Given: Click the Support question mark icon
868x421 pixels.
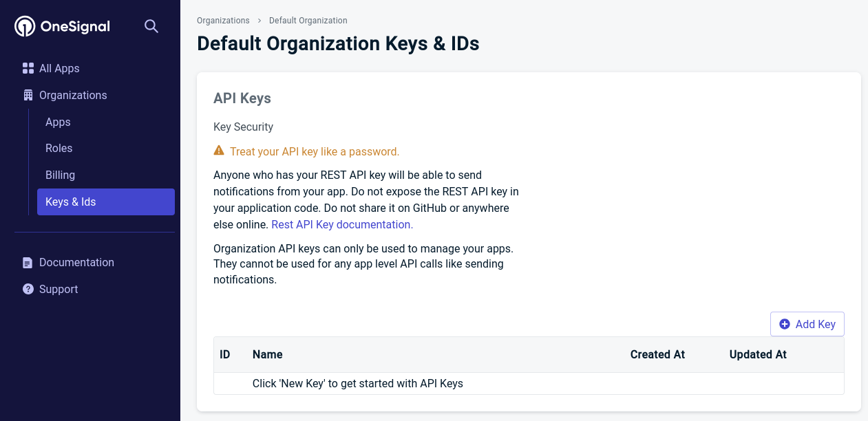Looking at the screenshot, I should [28, 289].
